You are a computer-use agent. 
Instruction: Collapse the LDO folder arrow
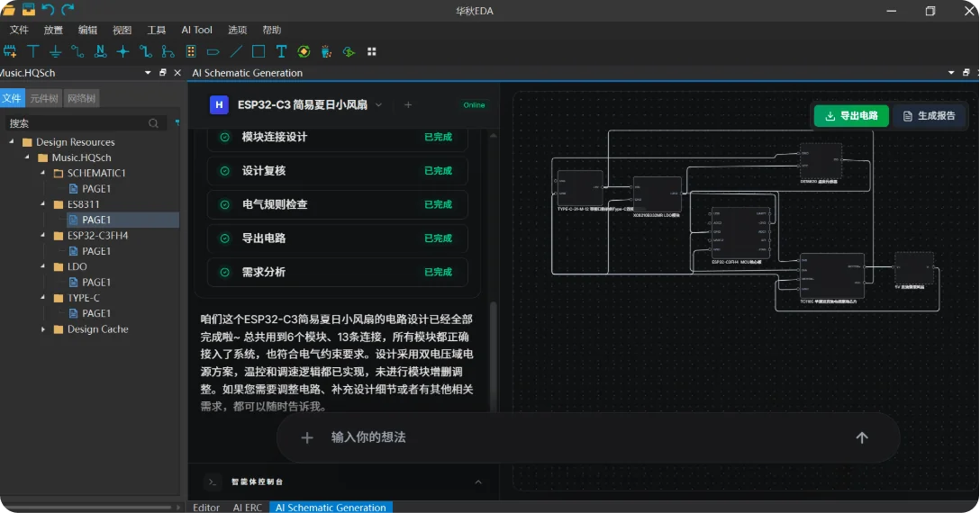tap(43, 266)
